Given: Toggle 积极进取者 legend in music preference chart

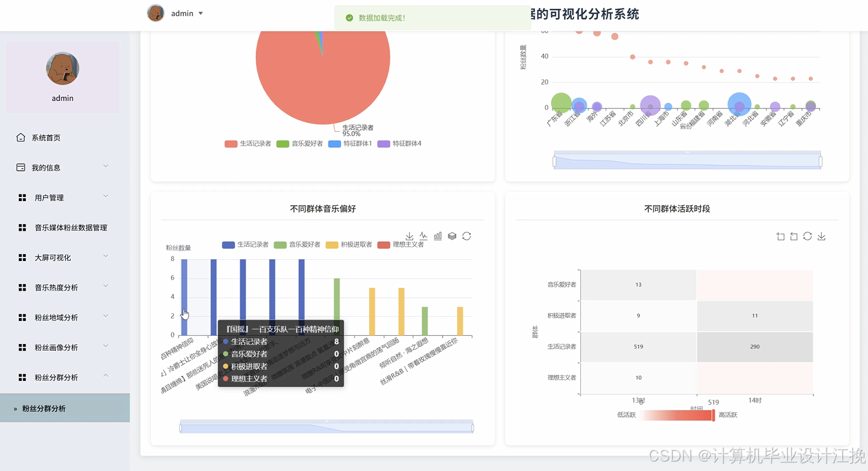Looking at the screenshot, I should 348,244.
